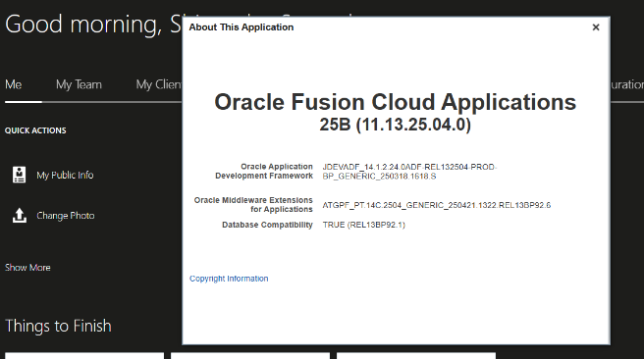Click the Things to Finish heading
The height and width of the screenshot is (359, 644).
click(x=58, y=327)
